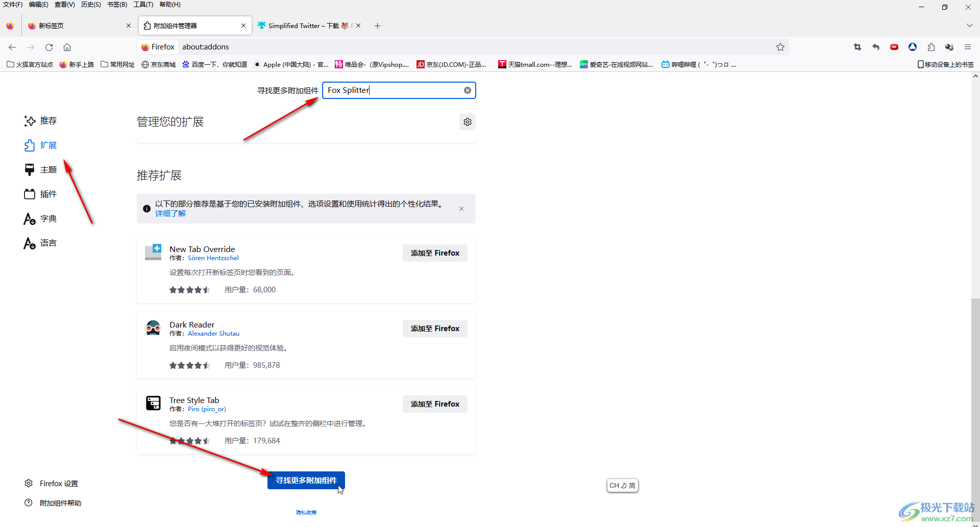The height and width of the screenshot is (527, 980).
Task: Open the extension tools gear menu
Action: (468, 122)
